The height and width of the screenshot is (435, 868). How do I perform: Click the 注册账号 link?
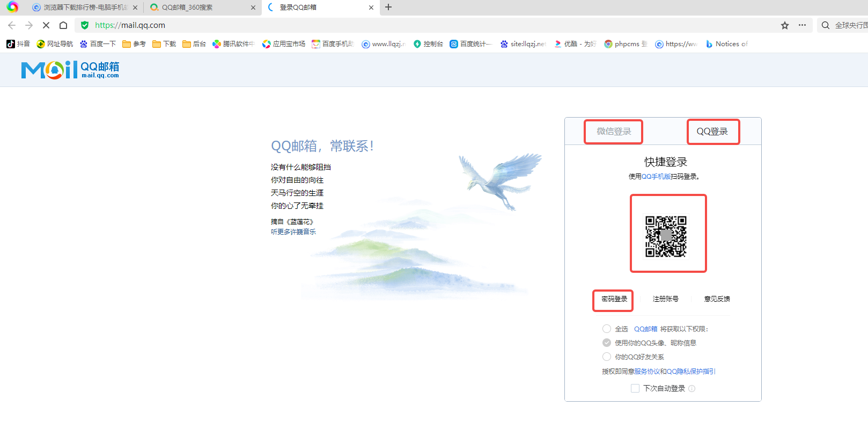click(x=665, y=299)
